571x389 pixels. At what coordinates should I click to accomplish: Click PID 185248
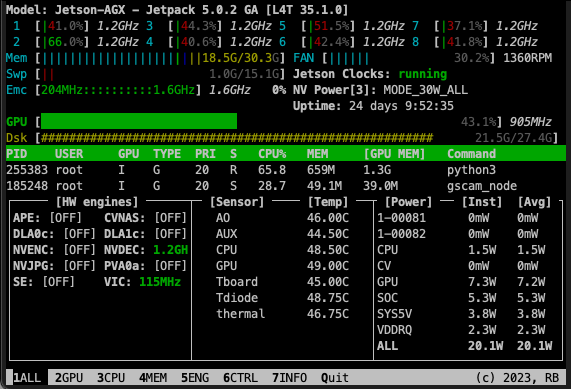click(27, 186)
